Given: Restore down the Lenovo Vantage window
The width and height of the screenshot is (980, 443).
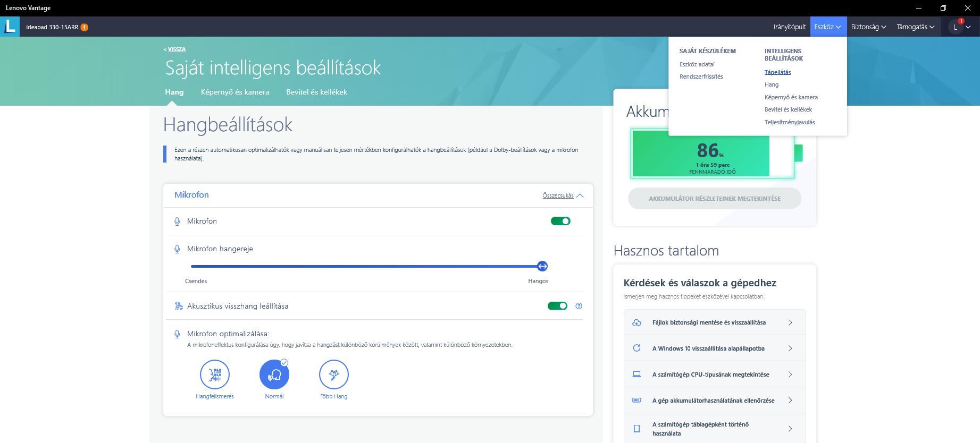Looking at the screenshot, I should click(943, 8).
